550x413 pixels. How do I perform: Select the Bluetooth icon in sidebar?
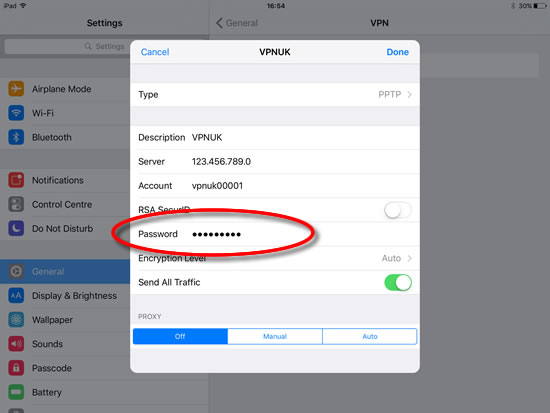click(x=16, y=137)
